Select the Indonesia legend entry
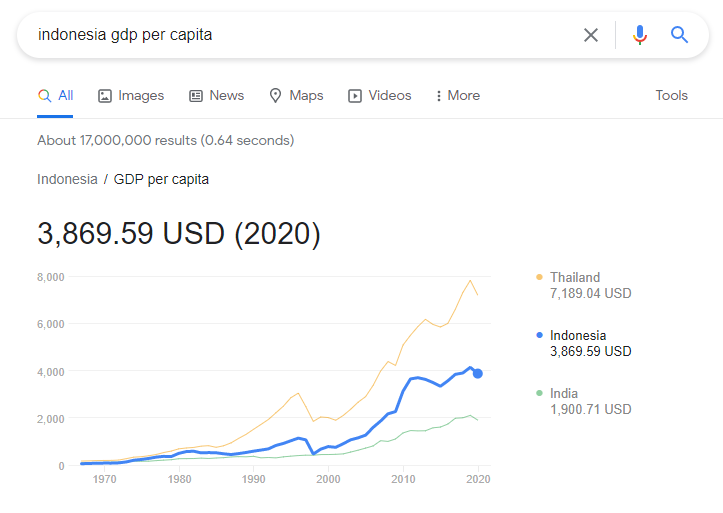 tap(578, 336)
